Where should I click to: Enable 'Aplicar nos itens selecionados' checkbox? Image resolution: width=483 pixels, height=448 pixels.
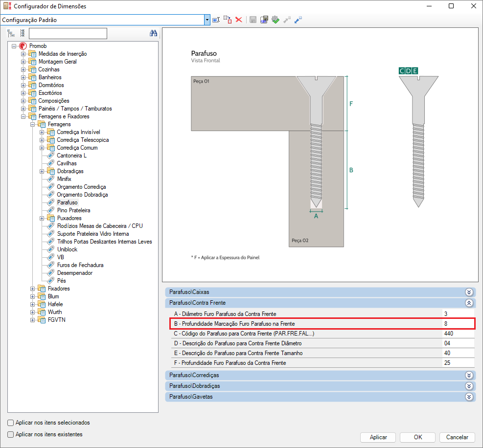(x=11, y=423)
